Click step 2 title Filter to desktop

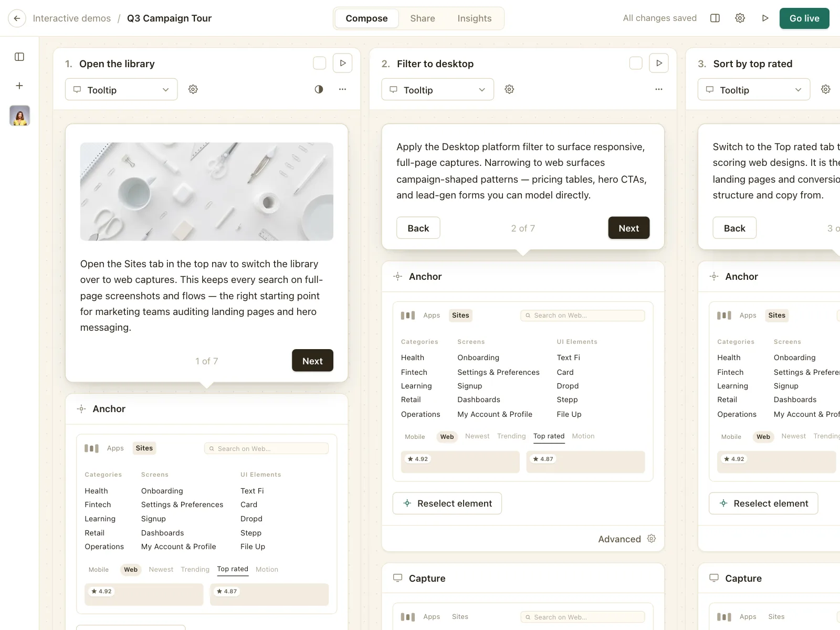pyautogui.click(x=435, y=64)
